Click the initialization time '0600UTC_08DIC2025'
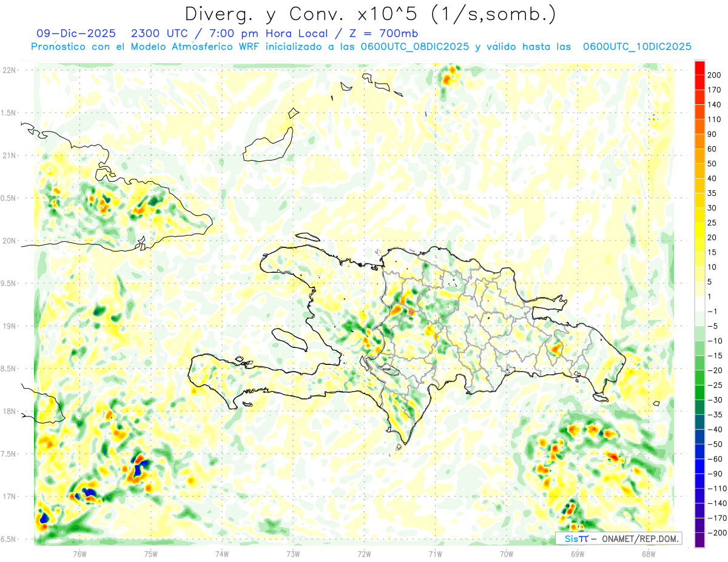728x562 pixels. point(415,47)
